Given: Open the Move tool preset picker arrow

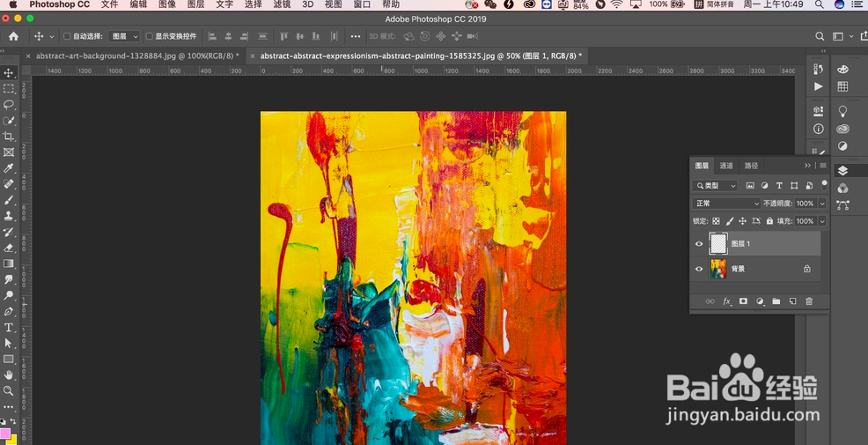Looking at the screenshot, I should (51, 37).
